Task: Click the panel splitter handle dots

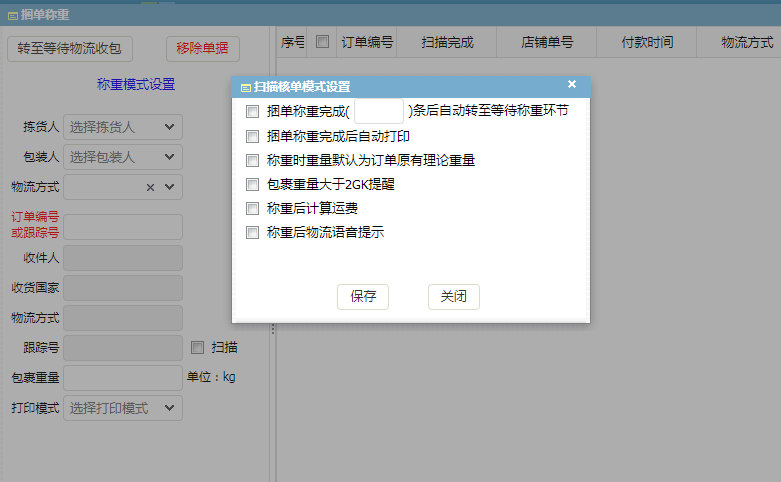Action: click(x=272, y=329)
